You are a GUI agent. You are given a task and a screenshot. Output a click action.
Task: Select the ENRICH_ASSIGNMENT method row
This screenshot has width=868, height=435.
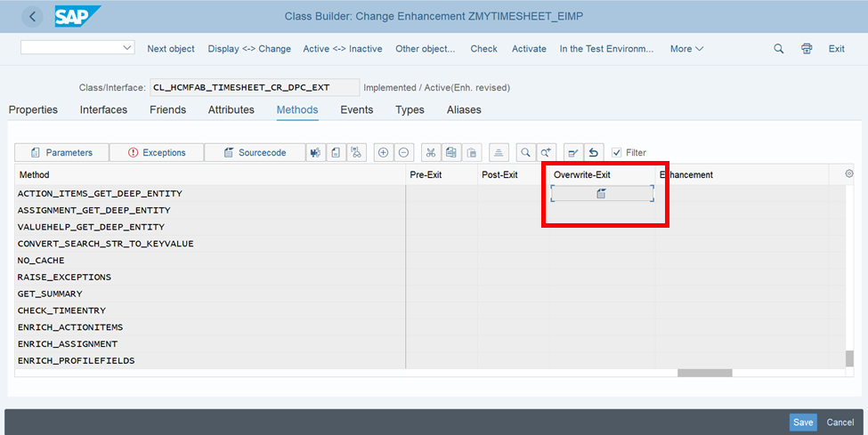click(x=210, y=343)
